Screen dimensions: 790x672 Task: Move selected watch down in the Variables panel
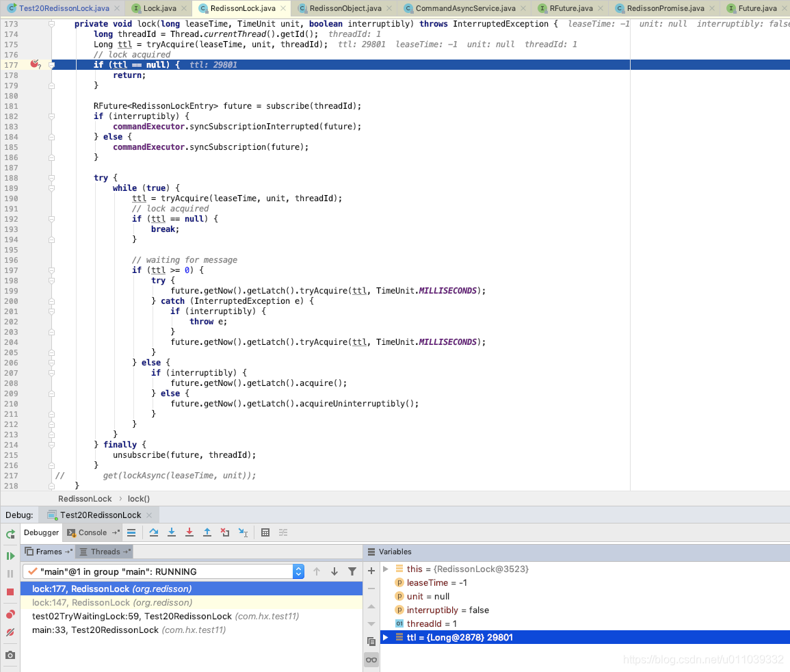tap(371, 624)
